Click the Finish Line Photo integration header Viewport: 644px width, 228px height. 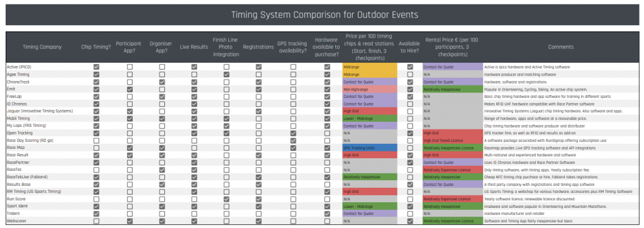point(226,46)
